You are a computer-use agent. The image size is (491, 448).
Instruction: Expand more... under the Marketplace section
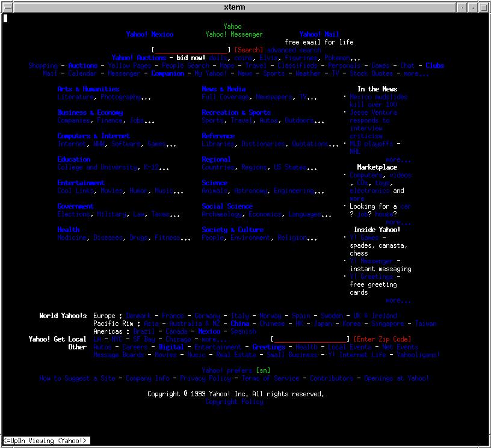398,222
